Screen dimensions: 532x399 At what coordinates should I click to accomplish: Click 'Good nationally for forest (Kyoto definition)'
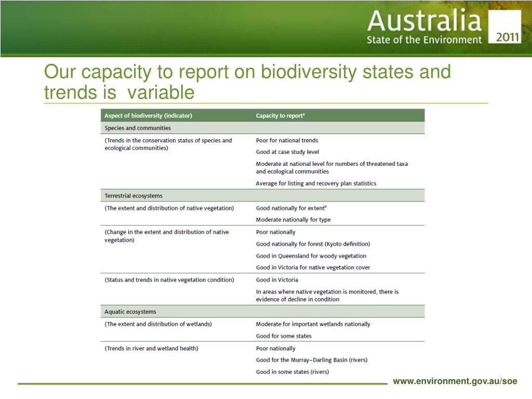[313, 244]
